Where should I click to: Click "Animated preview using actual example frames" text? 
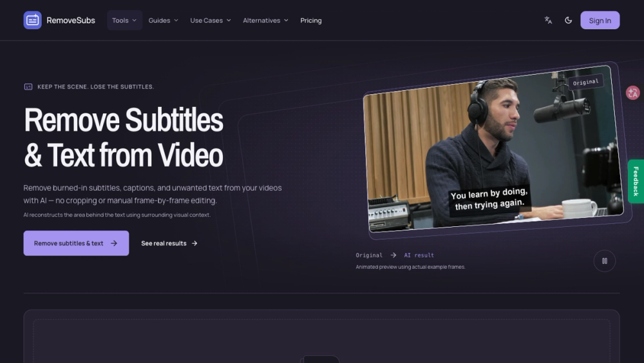coord(410,267)
